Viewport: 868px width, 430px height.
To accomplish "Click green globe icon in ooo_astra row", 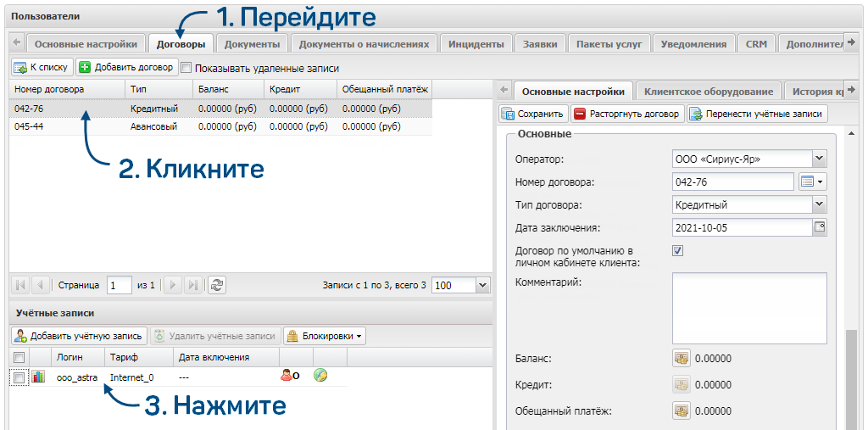I will 320,376.
